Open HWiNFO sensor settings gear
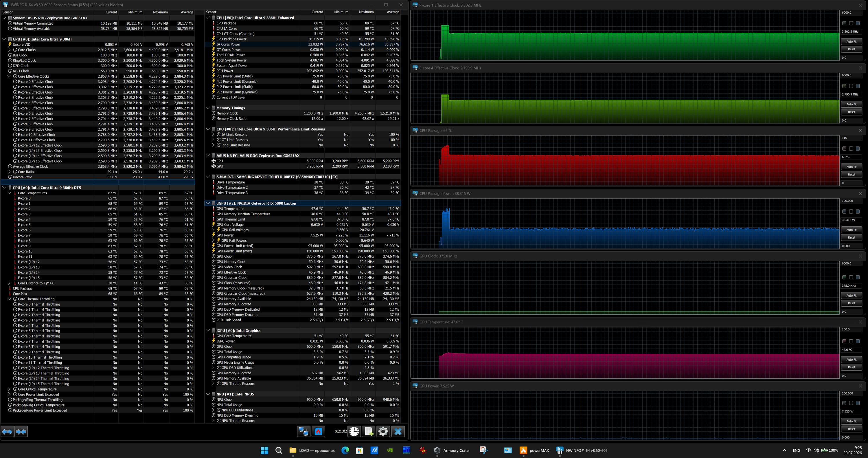Screen dimensions: 868x458 pos(383,431)
